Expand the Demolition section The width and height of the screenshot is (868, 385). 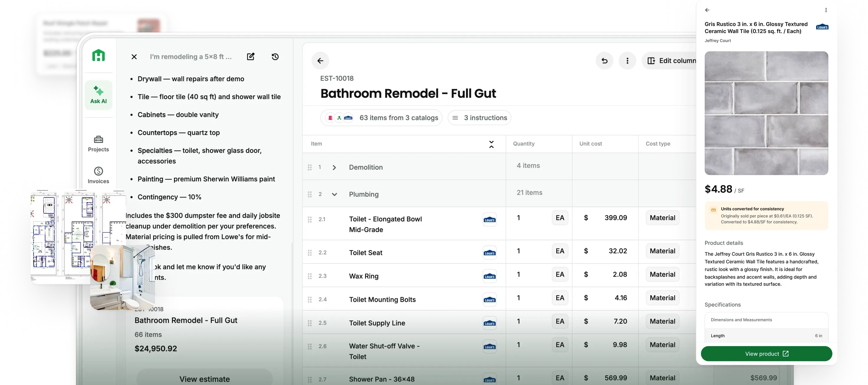(334, 167)
